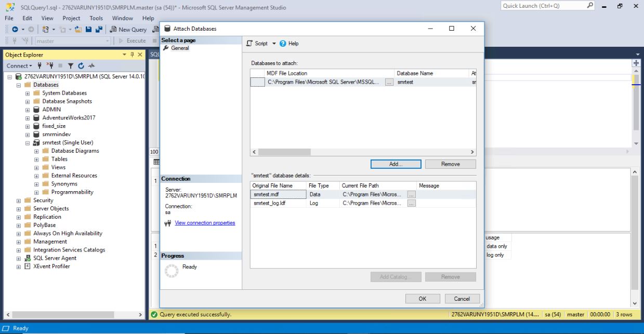Close the Object Explorer panel
The height and width of the screenshot is (334, 644).
pyautogui.click(x=140, y=55)
